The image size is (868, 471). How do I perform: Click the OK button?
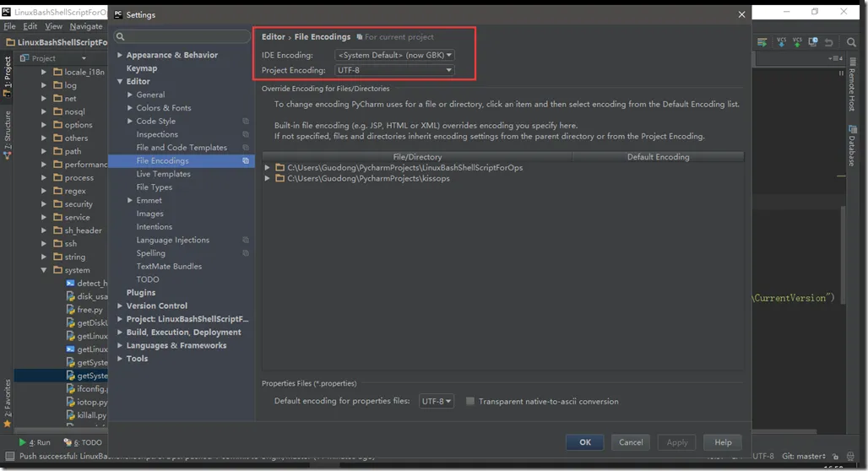tap(585, 442)
